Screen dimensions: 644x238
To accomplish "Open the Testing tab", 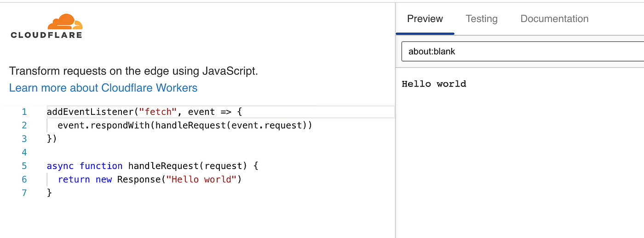I will pyautogui.click(x=481, y=19).
